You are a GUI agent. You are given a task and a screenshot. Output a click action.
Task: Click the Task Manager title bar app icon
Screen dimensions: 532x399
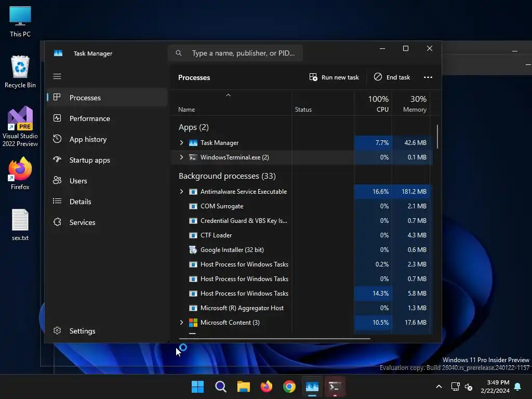58,54
